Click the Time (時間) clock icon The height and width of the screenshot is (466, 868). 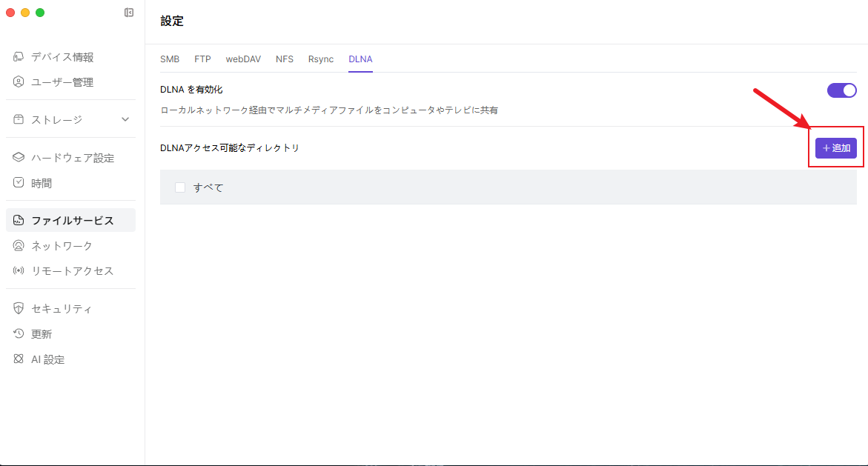tap(19, 183)
